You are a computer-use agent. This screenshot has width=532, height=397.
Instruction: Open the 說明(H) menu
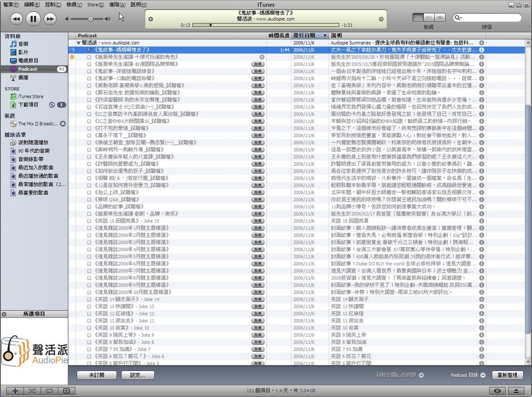coord(138,5)
